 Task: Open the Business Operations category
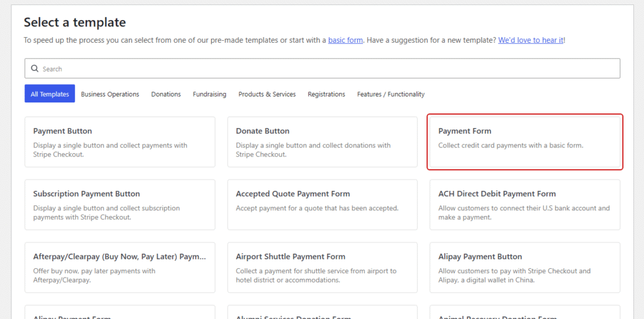110,94
